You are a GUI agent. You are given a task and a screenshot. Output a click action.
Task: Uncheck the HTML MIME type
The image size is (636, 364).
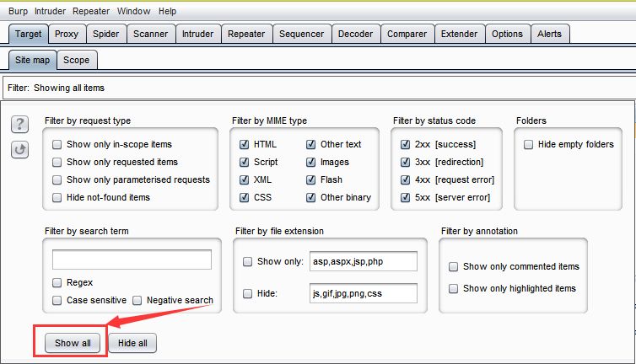(244, 144)
